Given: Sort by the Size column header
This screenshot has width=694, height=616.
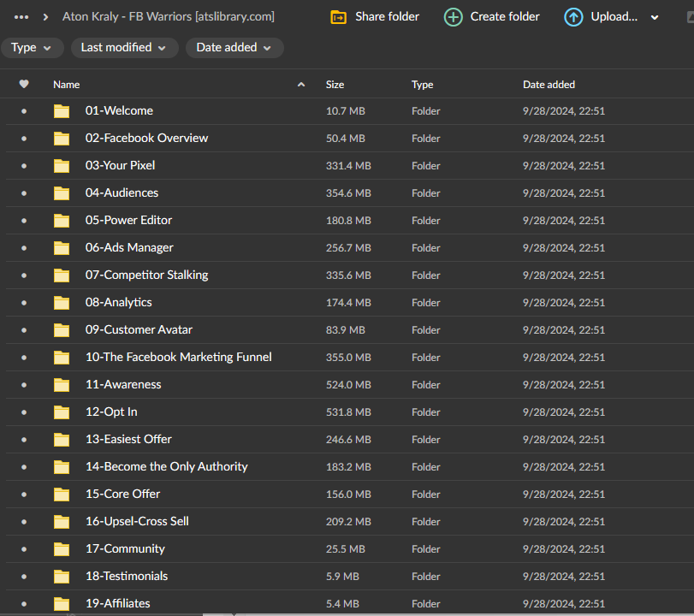Looking at the screenshot, I should click(335, 85).
